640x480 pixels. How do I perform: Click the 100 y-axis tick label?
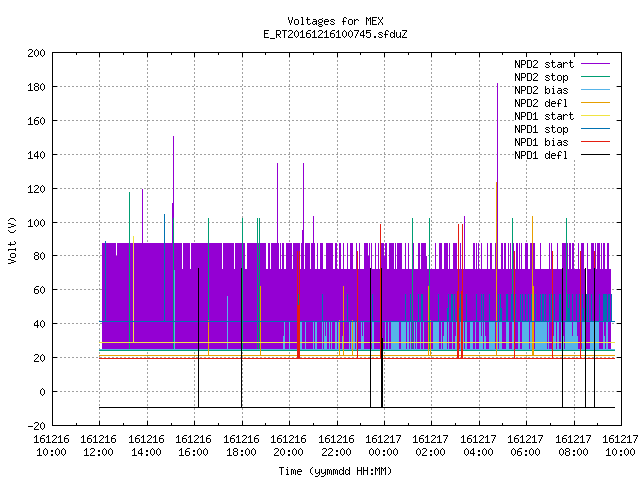(36, 223)
